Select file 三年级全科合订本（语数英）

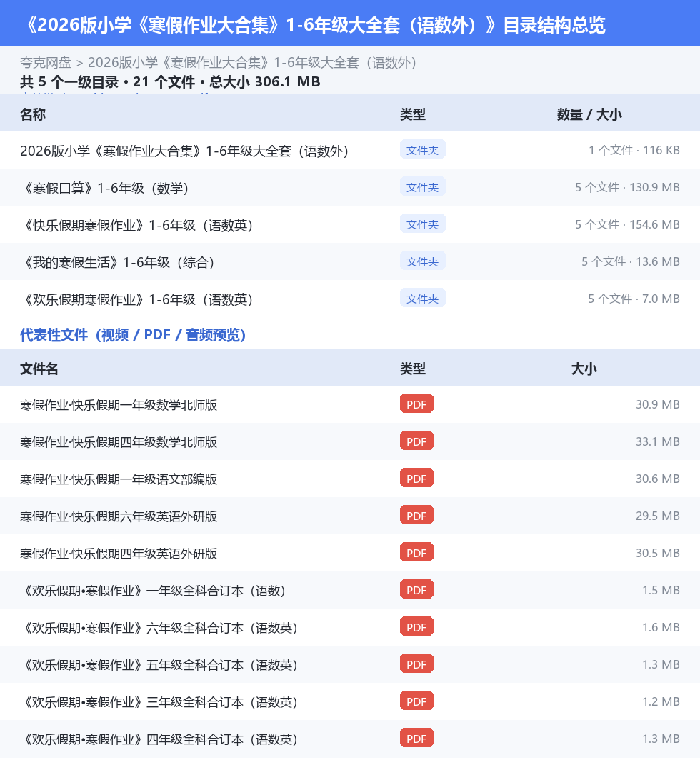click(x=160, y=702)
